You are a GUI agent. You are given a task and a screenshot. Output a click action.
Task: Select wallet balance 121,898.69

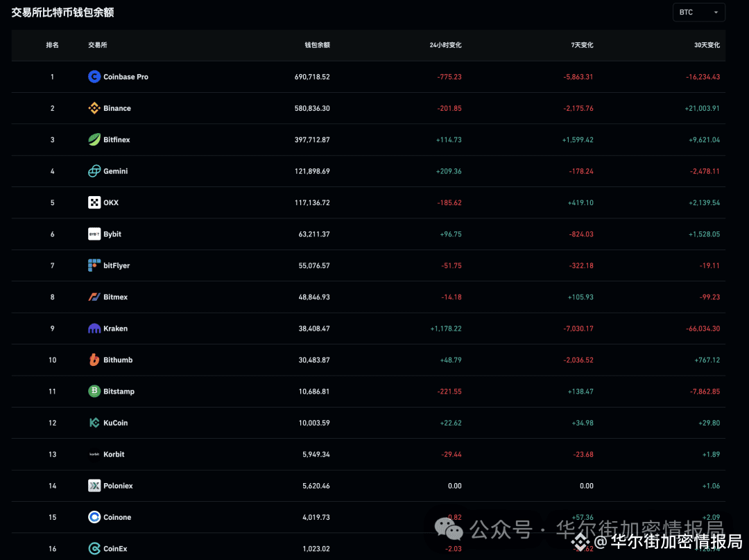coord(312,171)
